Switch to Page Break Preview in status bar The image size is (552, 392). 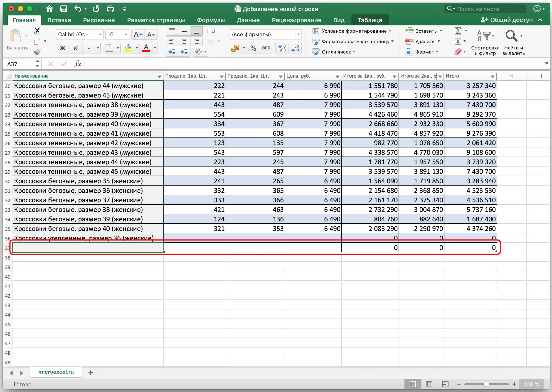(x=445, y=384)
